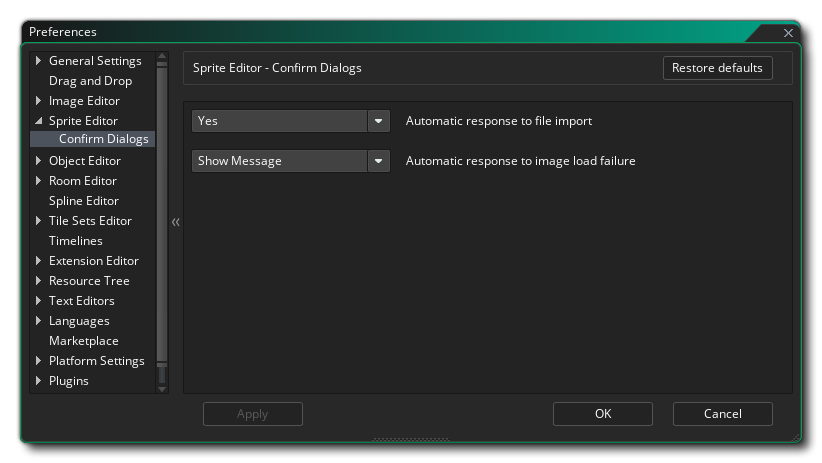The image size is (822, 463).
Task: Click the tree scrollbar down arrow
Action: coord(162,388)
